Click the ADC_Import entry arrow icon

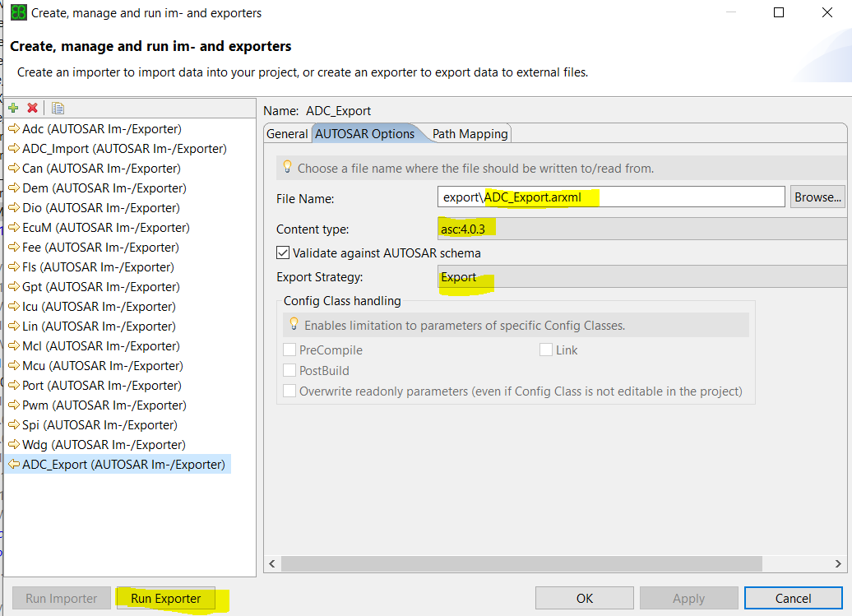[x=14, y=148]
